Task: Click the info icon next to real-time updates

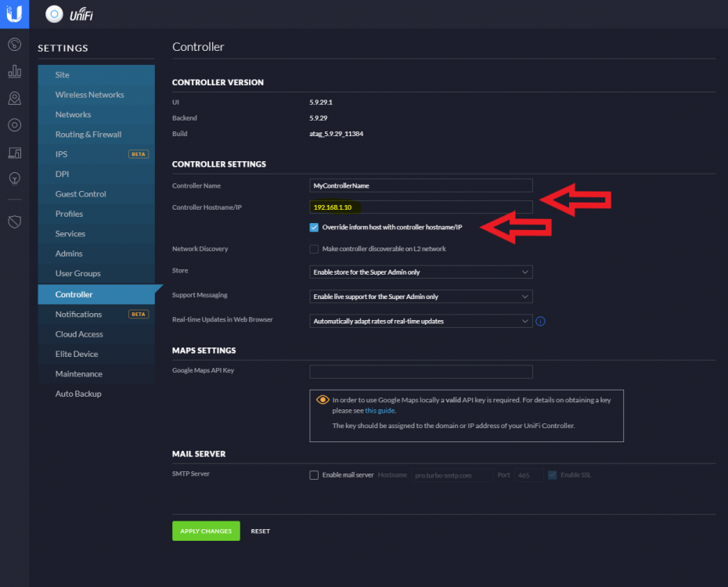Action: point(540,321)
